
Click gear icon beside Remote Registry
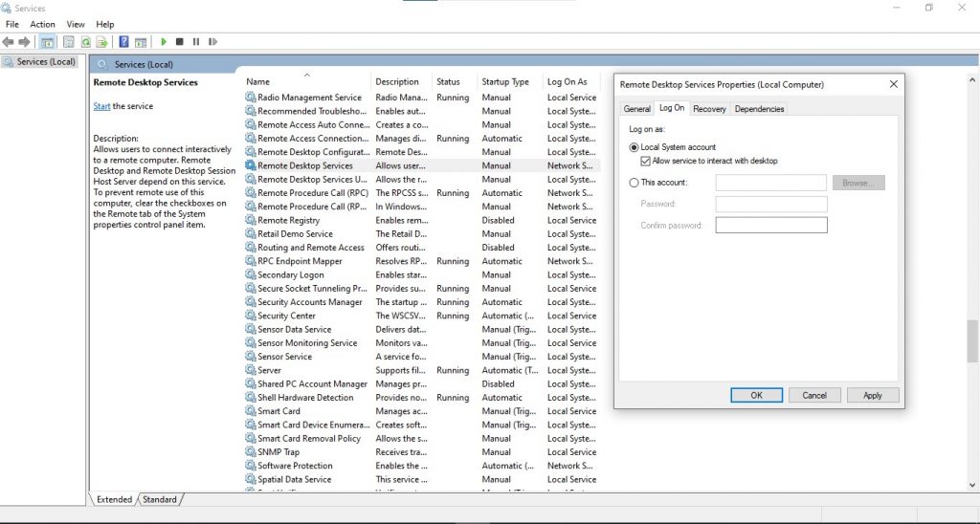(x=251, y=220)
